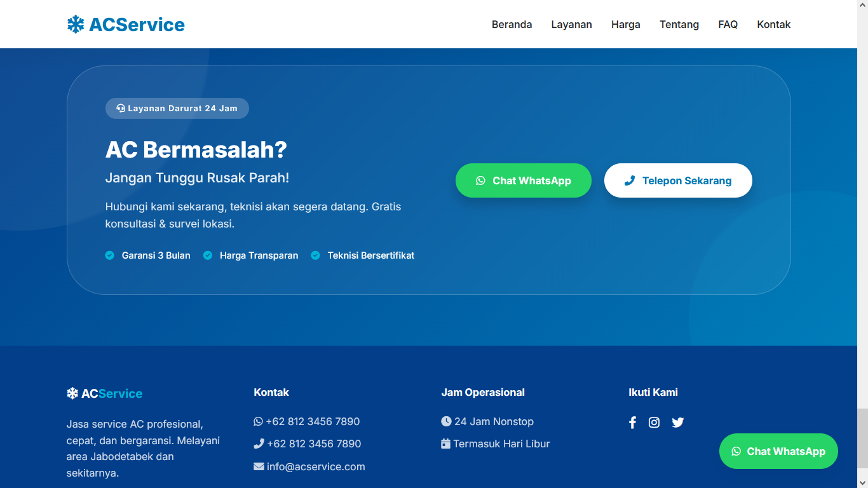Click the envelope icon next to email address
Image resolution: width=868 pixels, height=488 pixels.
[259, 466]
